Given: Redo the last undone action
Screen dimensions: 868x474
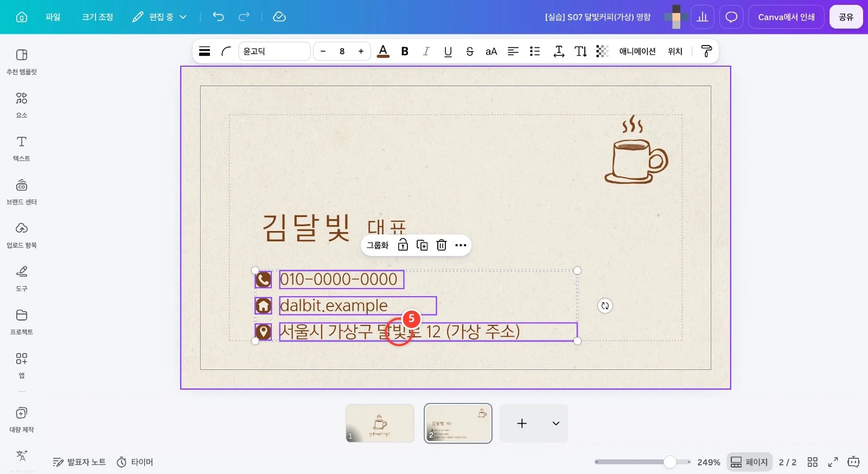Looking at the screenshot, I should click(244, 17).
